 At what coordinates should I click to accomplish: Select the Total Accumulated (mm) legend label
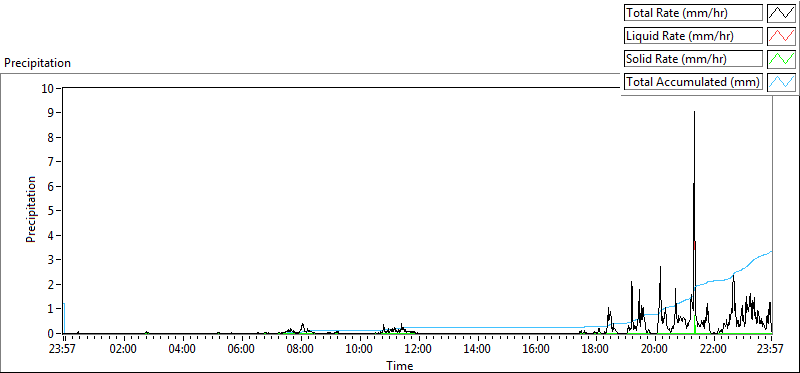[x=693, y=82]
